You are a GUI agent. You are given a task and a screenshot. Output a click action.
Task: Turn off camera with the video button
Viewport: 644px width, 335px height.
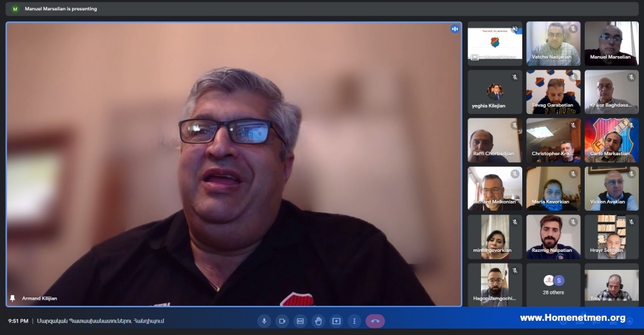tap(282, 321)
